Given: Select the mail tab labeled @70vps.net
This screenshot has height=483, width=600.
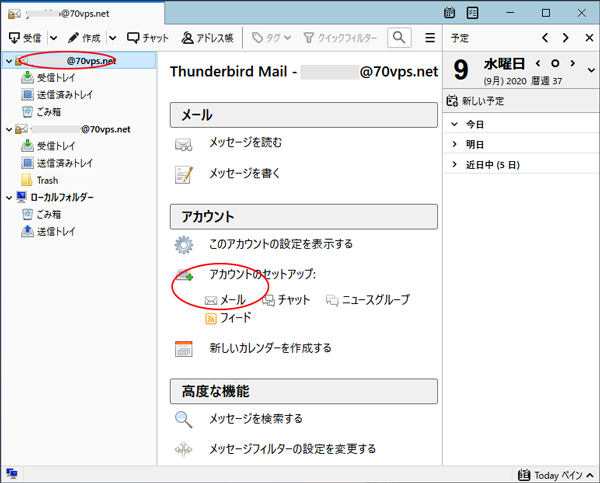Looking at the screenshot, I should click(x=82, y=14).
